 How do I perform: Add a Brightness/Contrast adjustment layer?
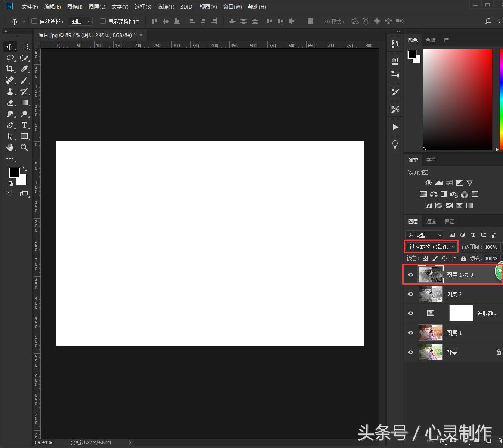428,182
